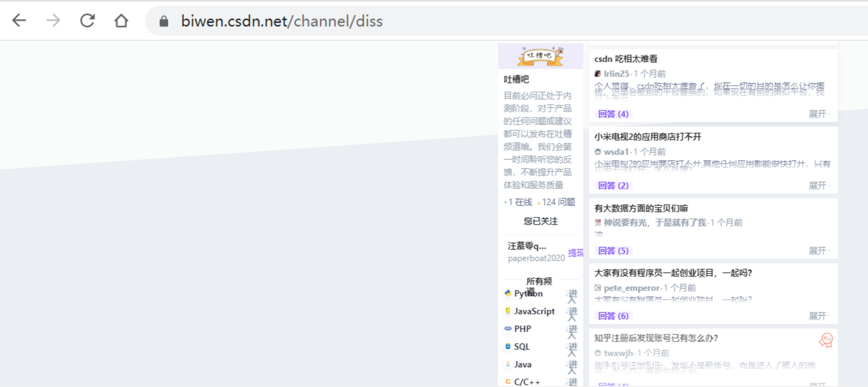The image size is (868, 387).
Task: Open 回答 (6) under 创业项目 post
Action: pyautogui.click(x=613, y=316)
